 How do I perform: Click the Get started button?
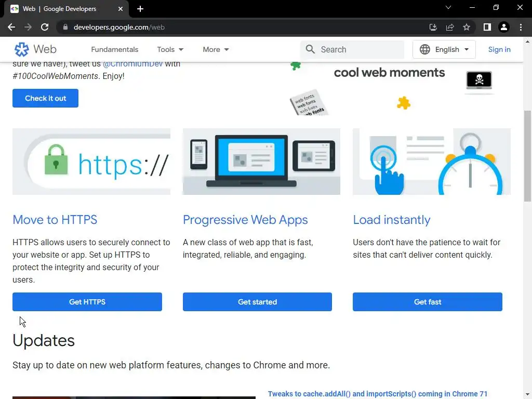(257, 302)
